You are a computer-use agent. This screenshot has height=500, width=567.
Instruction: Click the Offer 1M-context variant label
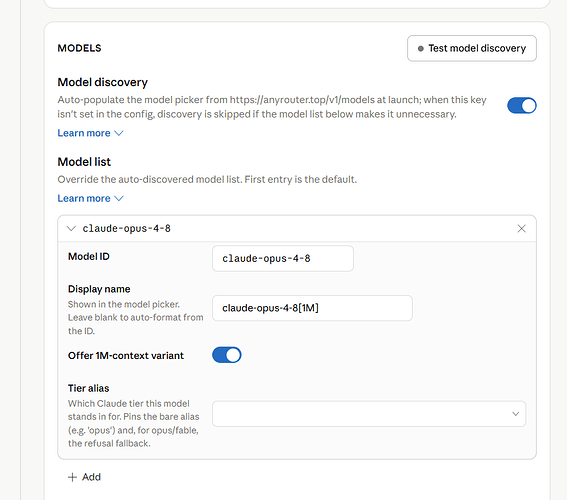[x=126, y=355]
